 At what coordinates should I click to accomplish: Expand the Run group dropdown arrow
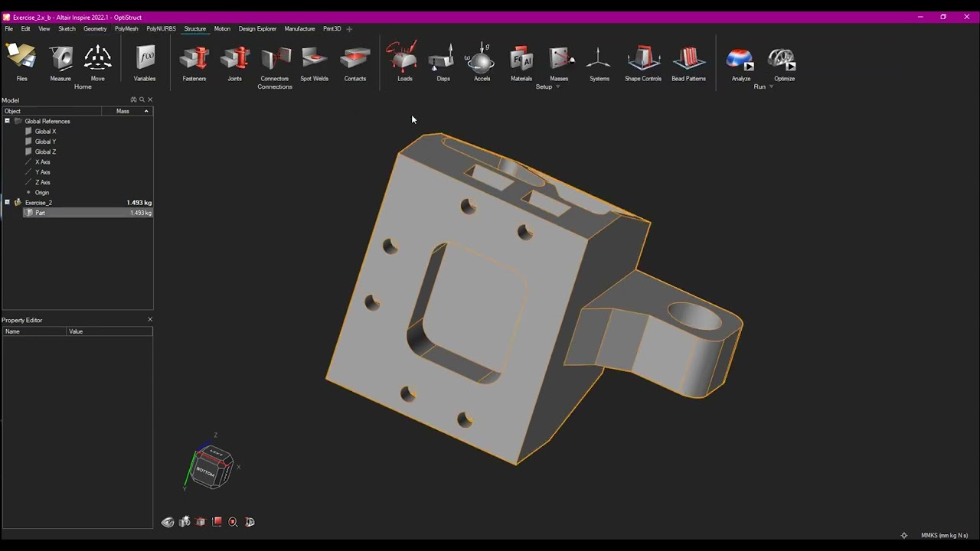coord(771,87)
